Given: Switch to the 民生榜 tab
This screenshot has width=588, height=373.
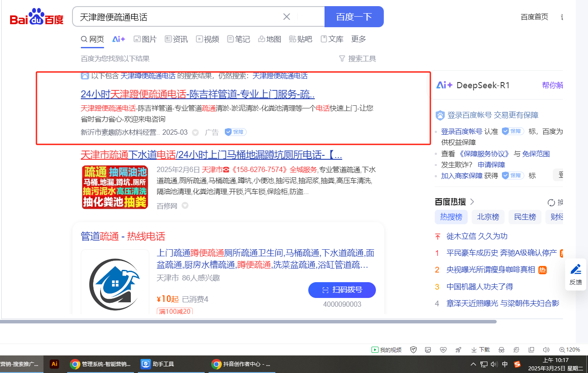Looking at the screenshot, I should tap(525, 217).
